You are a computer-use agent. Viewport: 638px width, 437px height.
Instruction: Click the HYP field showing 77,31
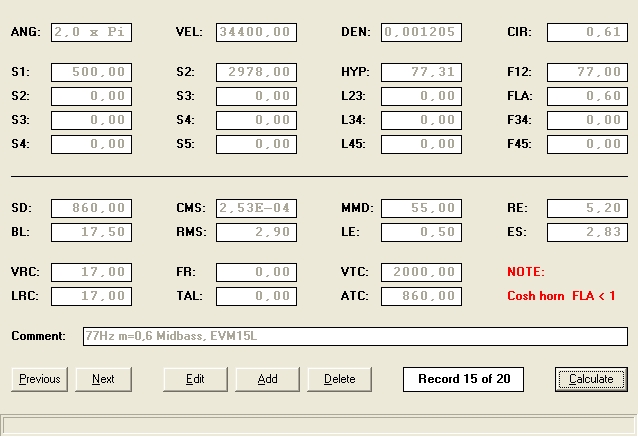(x=421, y=72)
